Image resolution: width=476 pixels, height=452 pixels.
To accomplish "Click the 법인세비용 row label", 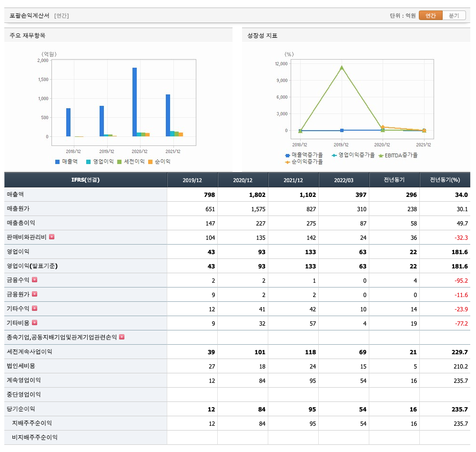I will coord(21,366).
